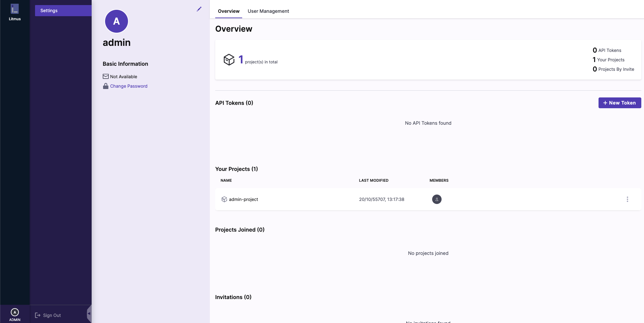Click the admin-project name
Image resolution: width=644 pixels, height=323 pixels.
(244, 199)
